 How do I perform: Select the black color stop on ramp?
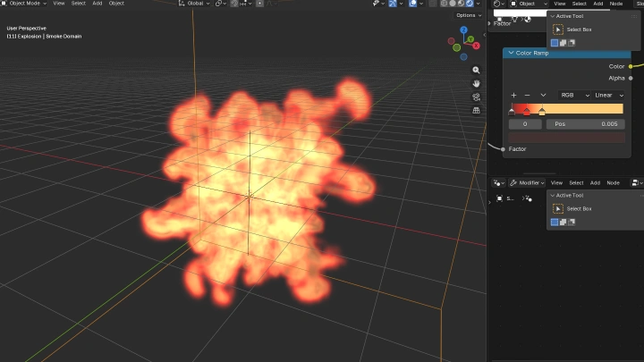pyautogui.click(x=512, y=111)
